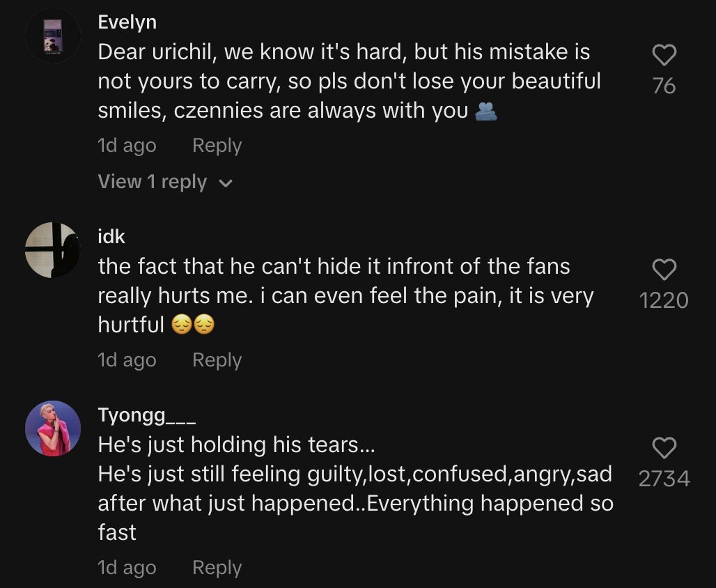The image size is (716, 588).
Task: Open idk's profile avatar
Action: tap(53, 250)
